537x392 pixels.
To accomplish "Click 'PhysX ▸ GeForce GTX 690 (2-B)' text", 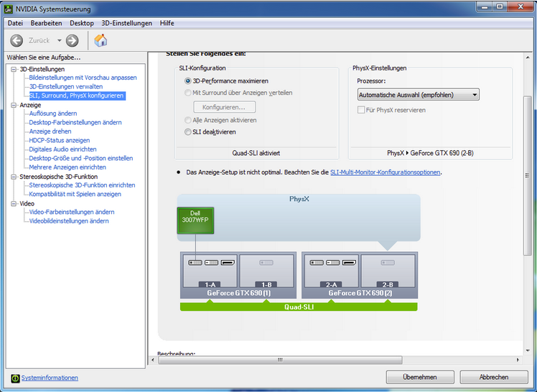I will pyautogui.click(x=430, y=153).
